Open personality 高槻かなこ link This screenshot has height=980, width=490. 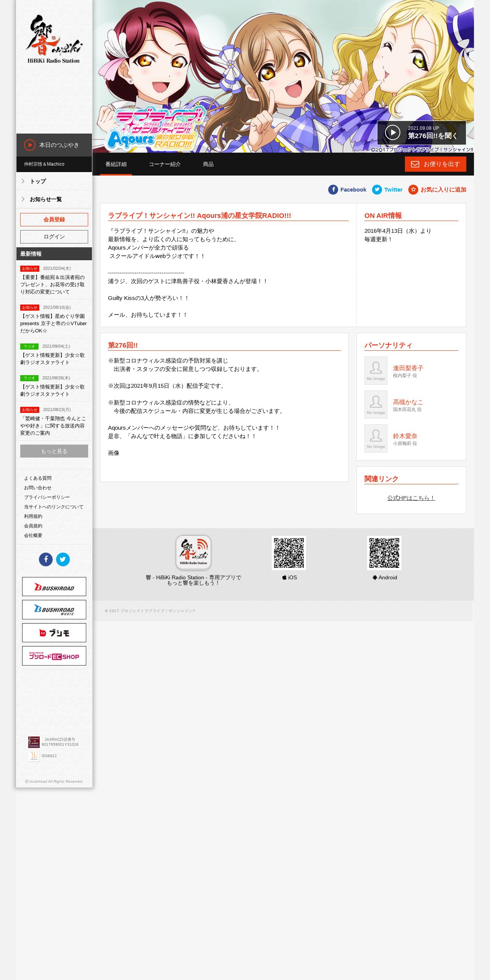pyautogui.click(x=408, y=402)
